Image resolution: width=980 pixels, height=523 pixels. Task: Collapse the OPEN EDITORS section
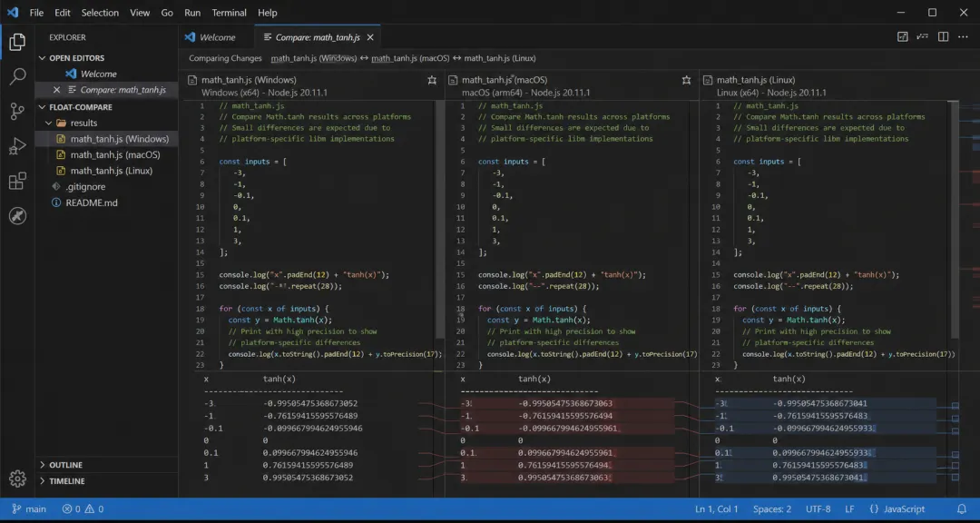click(x=43, y=58)
